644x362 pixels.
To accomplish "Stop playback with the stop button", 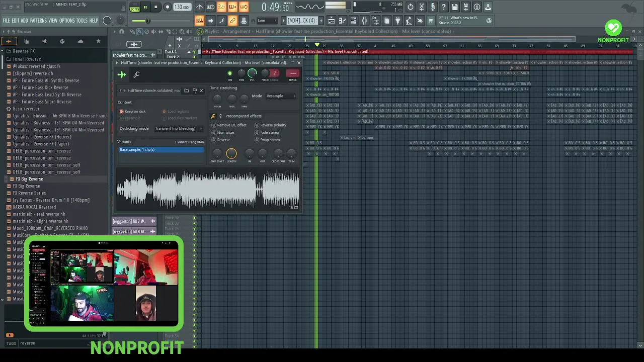I will pos(156,7).
